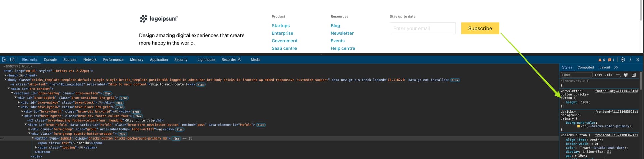Switch to the Console tab

(x=50, y=60)
